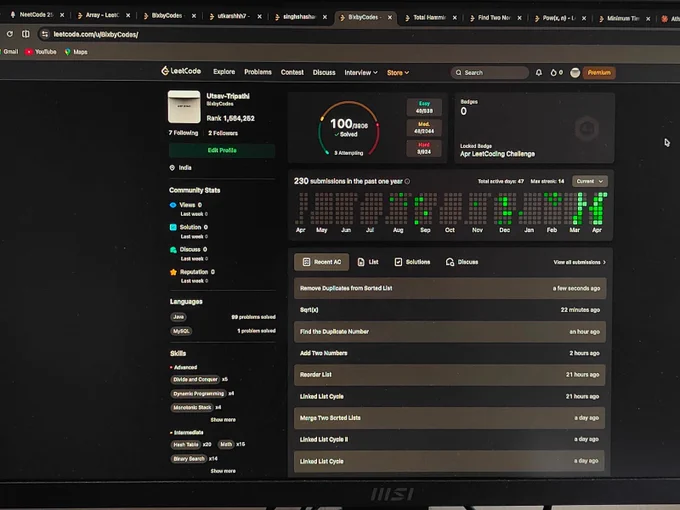Open the Store dropdown menu
This screenshot has width=680, height=510.
[x=398, y=72]
